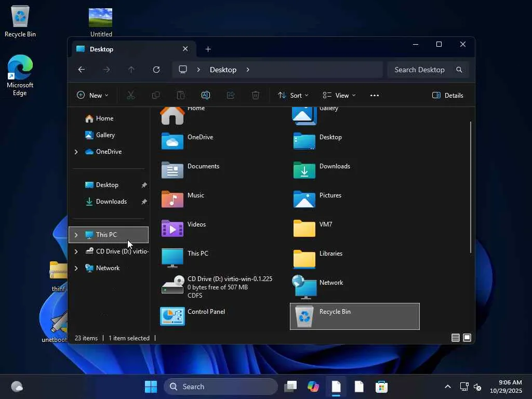Select the Videos folder icon

pos(172,229)
